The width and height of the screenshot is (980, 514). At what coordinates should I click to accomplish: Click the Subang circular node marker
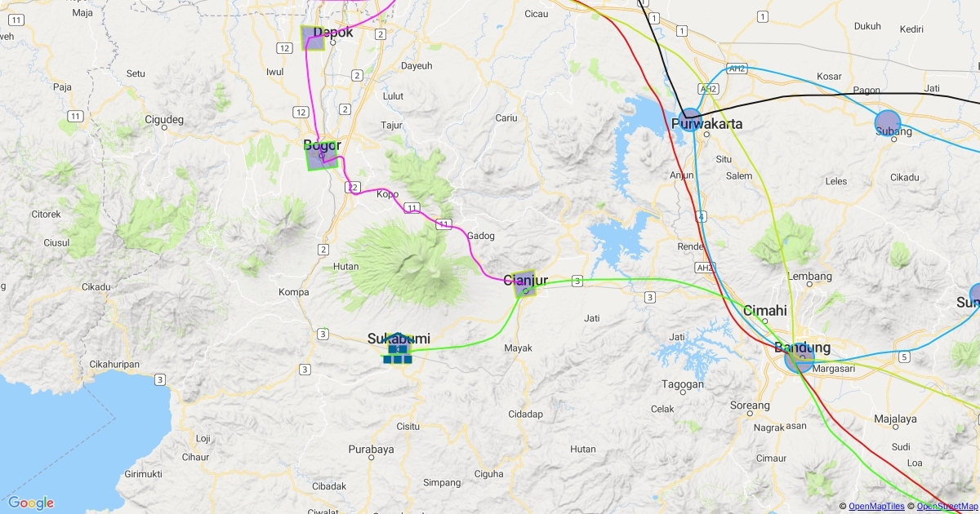pos(888,123)
